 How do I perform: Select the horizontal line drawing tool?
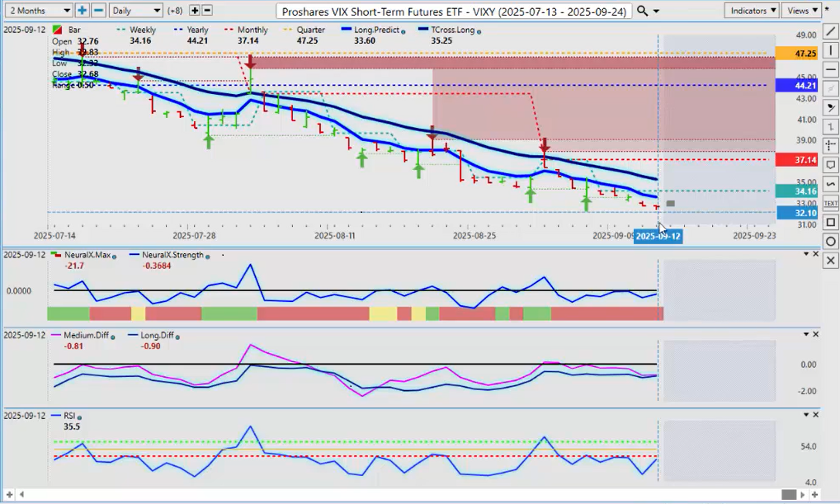point(830,69)
